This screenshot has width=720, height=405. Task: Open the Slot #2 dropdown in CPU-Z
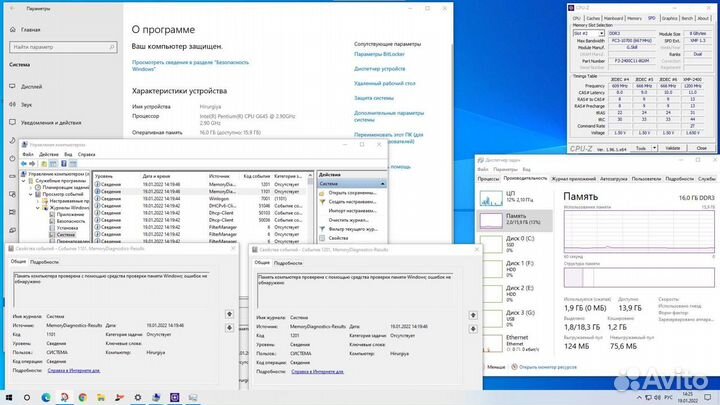pyautogui.click(x=590, y=32)
